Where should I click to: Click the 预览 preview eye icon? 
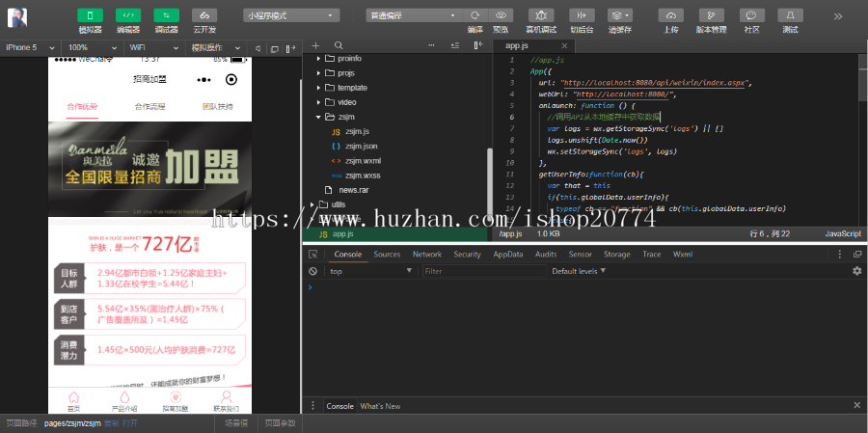pyautogui.click(x=501, y=15)
